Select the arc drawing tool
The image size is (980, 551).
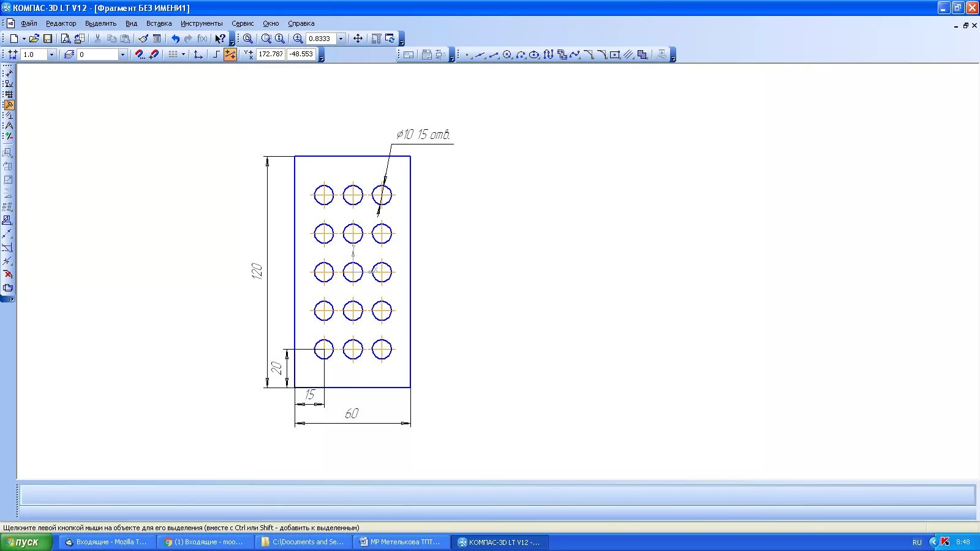point(521,54)
